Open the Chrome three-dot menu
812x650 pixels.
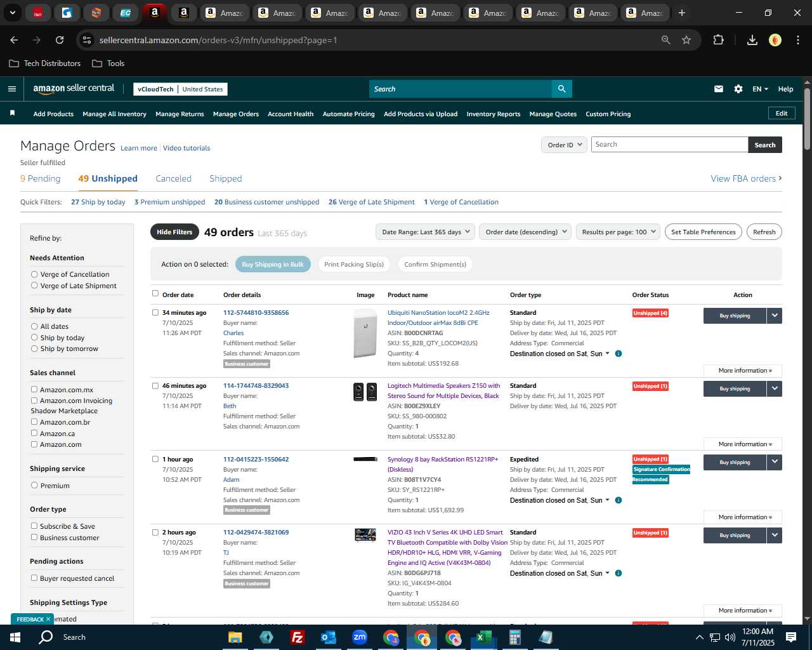pyautogui.click(x=797, y=40)
